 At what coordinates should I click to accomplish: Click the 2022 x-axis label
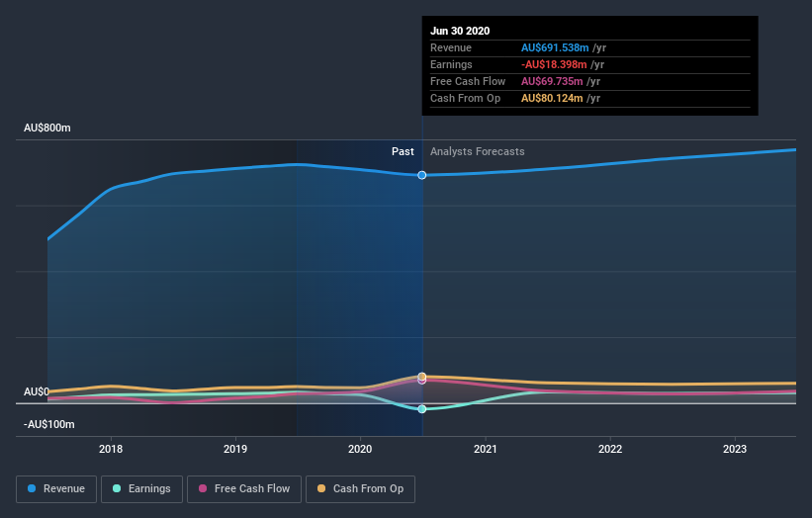click(x=610, y=449)
